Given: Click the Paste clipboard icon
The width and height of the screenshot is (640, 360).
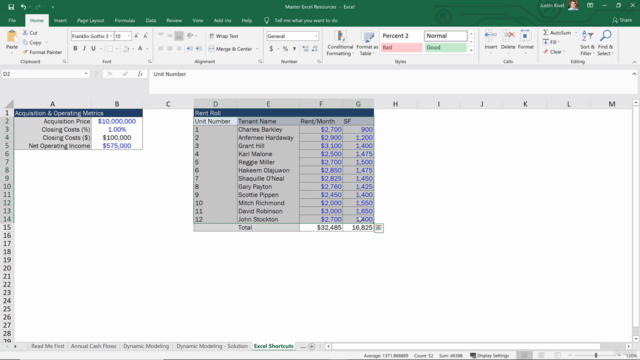Looking at the screenshot, I should pos(12,36).
